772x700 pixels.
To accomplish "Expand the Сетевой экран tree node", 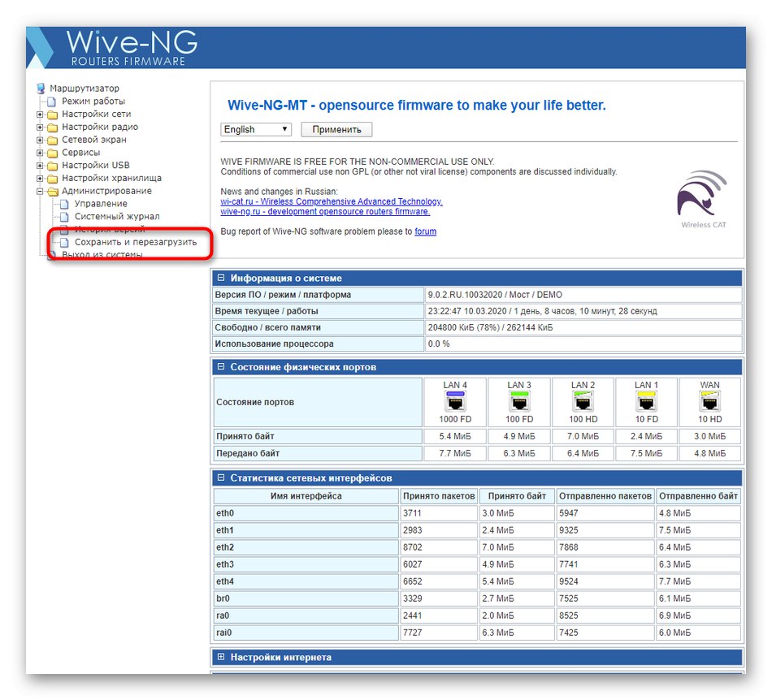I will pos(40,140).
